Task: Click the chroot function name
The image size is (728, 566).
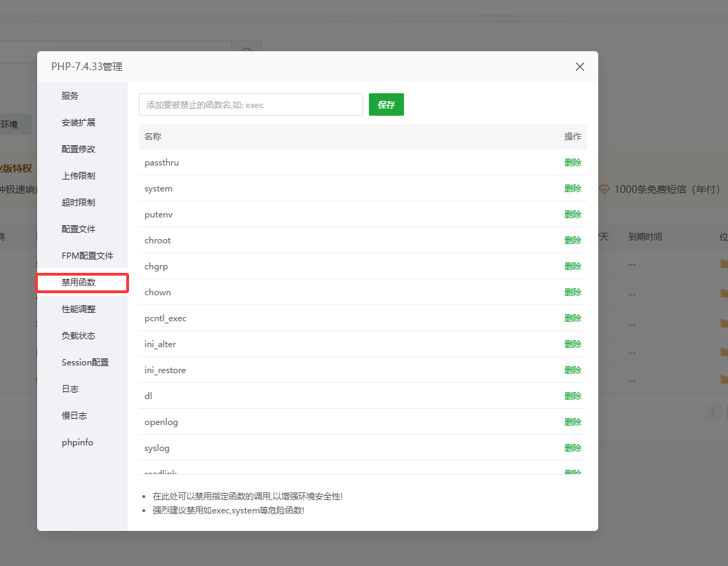Action: (x=157, y=241)
